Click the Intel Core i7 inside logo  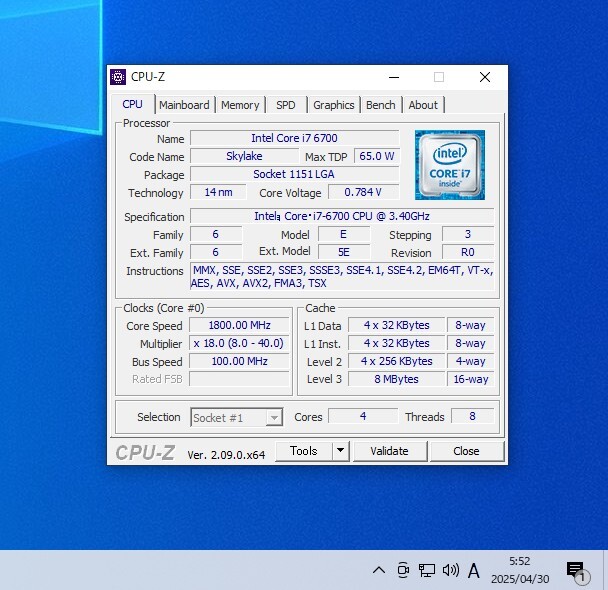click(x=449, y=165)
